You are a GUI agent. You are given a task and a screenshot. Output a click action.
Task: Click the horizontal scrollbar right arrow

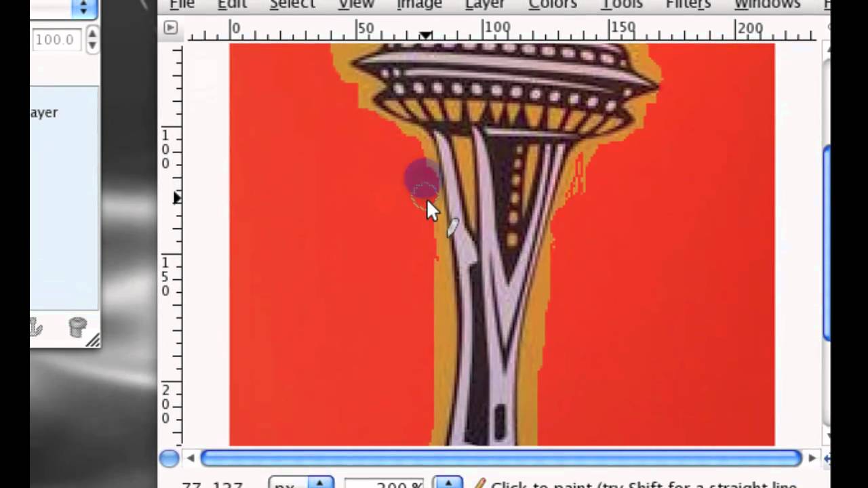click(x=812, y=459)
